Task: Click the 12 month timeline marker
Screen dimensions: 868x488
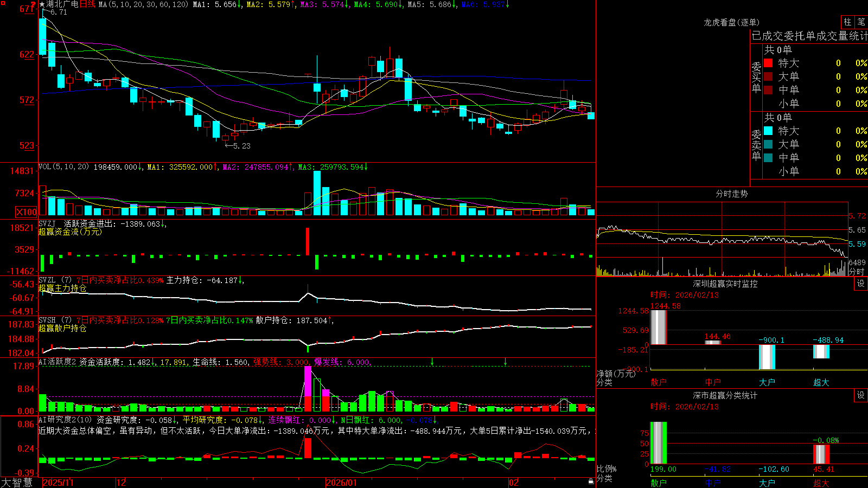Action: pos(121,483)
